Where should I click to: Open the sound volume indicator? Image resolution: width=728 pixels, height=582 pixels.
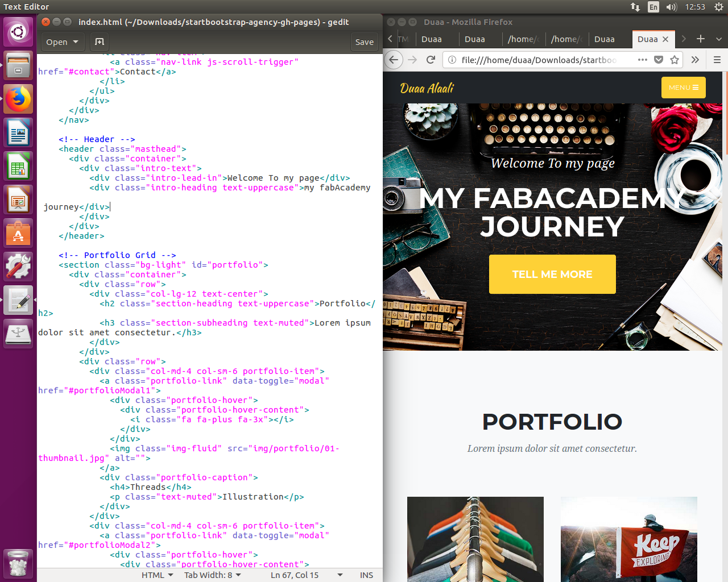point(672,7)
